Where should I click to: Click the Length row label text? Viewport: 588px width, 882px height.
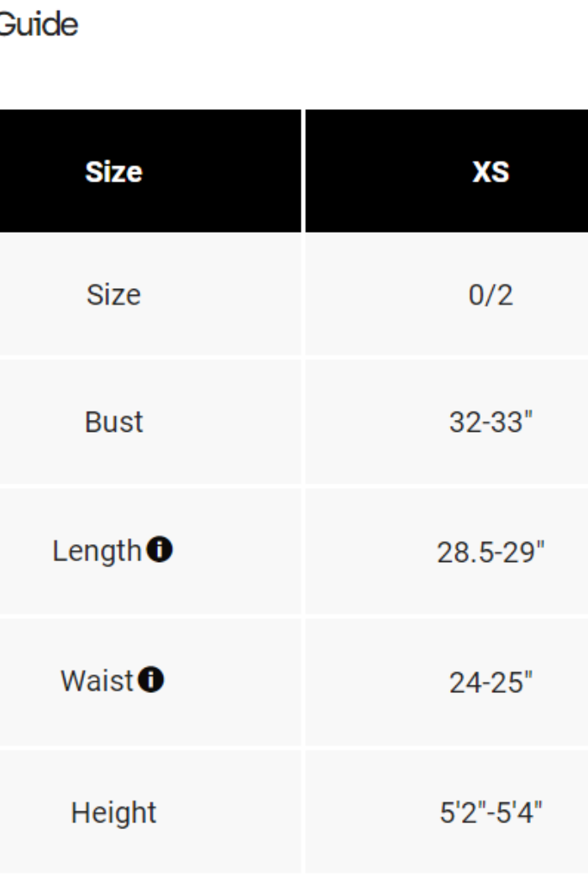coord(97,551)
